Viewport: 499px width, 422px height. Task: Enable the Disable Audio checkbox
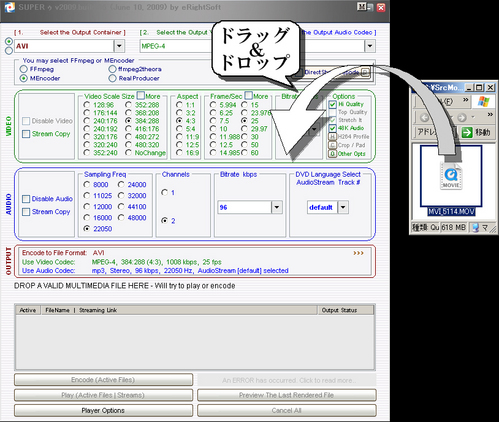pos(26,199)
